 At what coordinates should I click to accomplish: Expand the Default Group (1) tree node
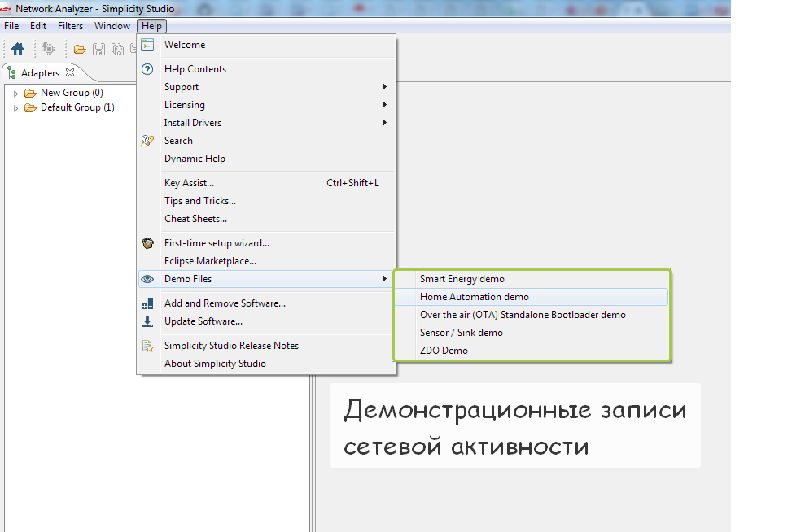(15, 108)
